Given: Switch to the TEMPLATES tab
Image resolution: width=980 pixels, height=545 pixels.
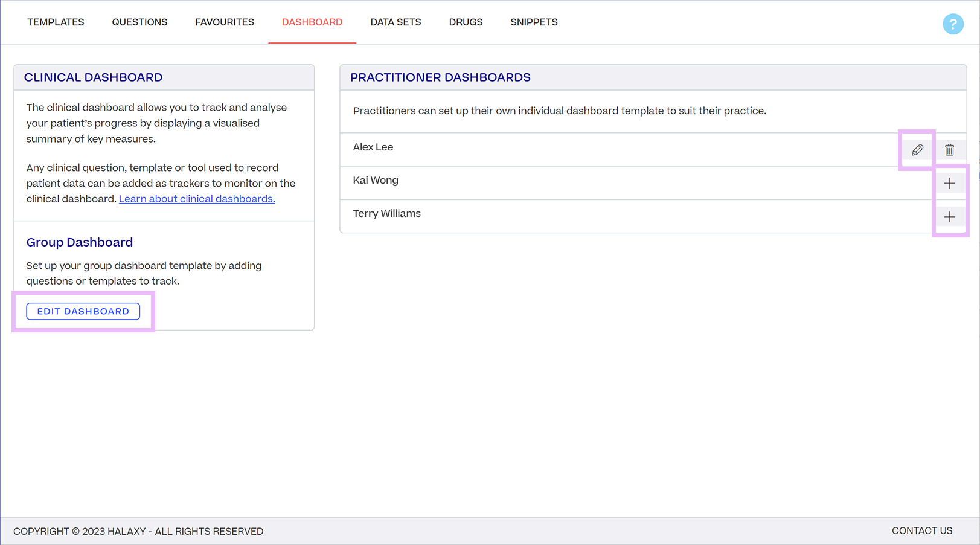Looking at the screenshot, I should pos(55,22).
